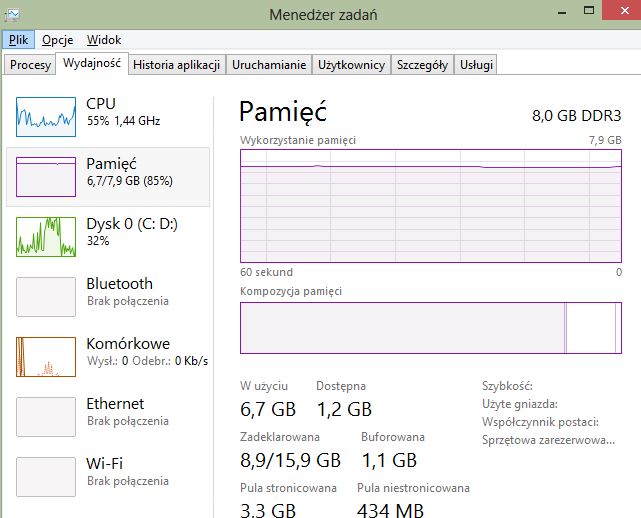
Task: Switch to the Historia aplikacji tab
Action: tap(177, 65)
